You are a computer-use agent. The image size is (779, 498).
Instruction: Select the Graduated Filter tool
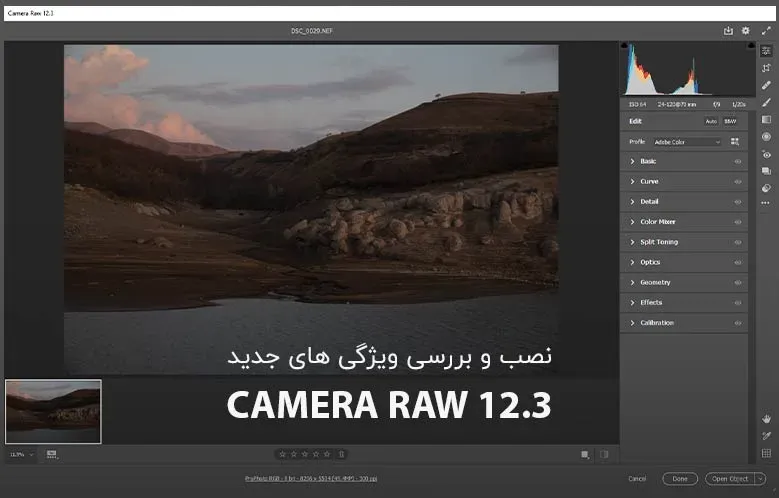(766, 119)
